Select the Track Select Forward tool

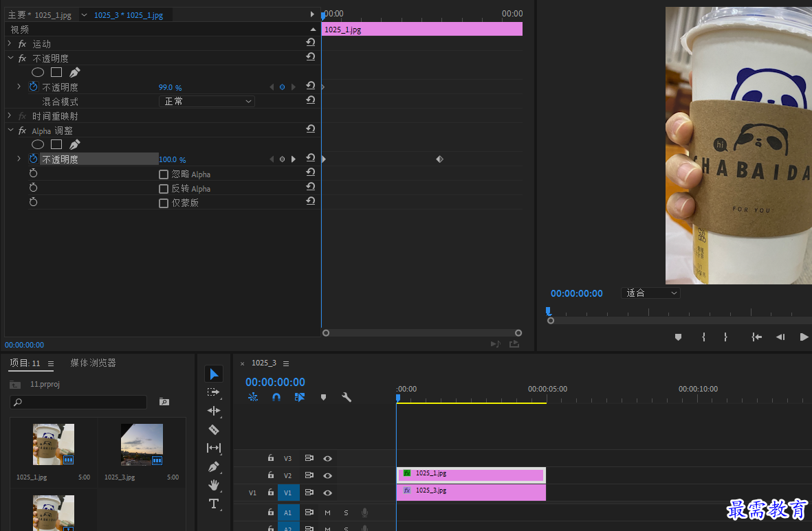pos(214,393)
